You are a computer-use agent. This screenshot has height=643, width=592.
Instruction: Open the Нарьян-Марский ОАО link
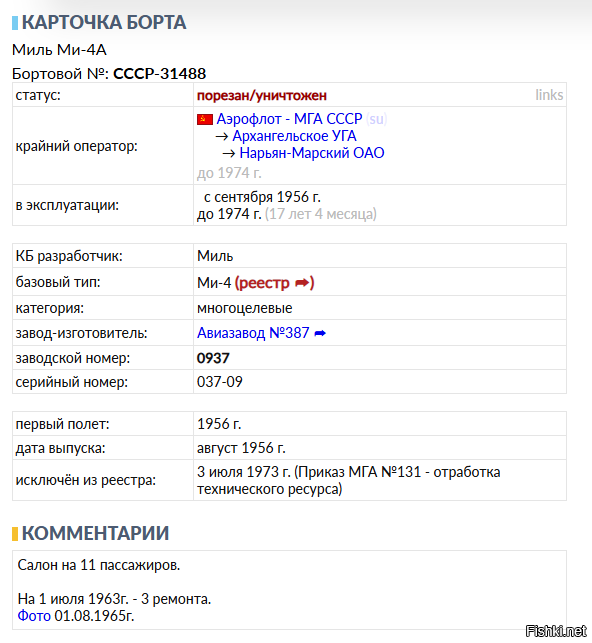coord(312,153)
